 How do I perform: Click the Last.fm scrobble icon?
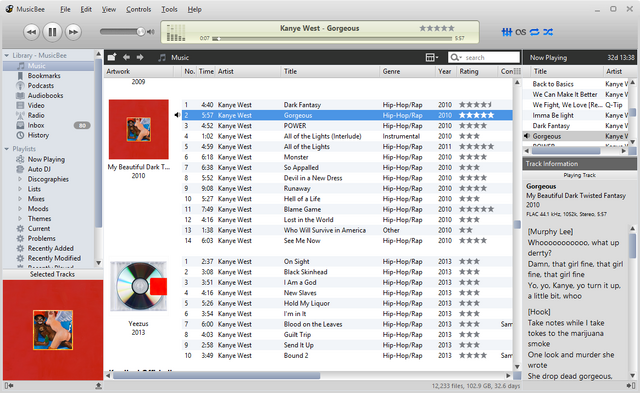click(520, 32)
